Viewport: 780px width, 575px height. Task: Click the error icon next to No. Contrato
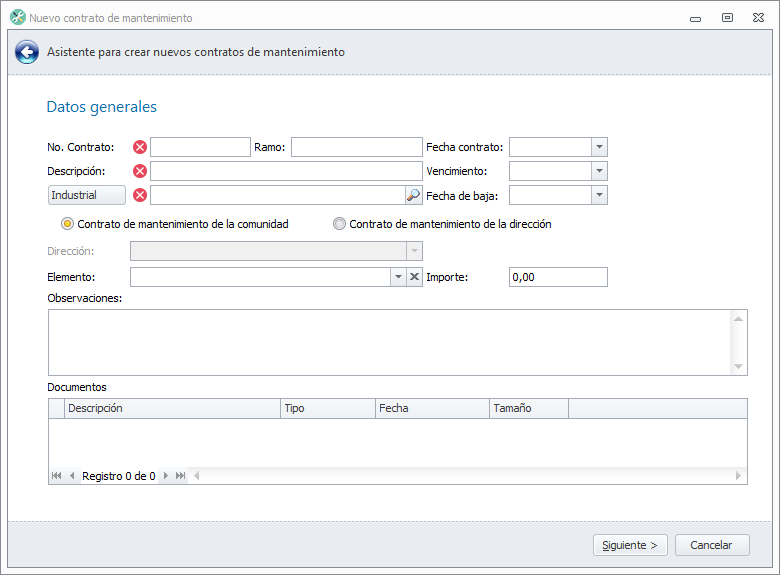click(140, 147)
